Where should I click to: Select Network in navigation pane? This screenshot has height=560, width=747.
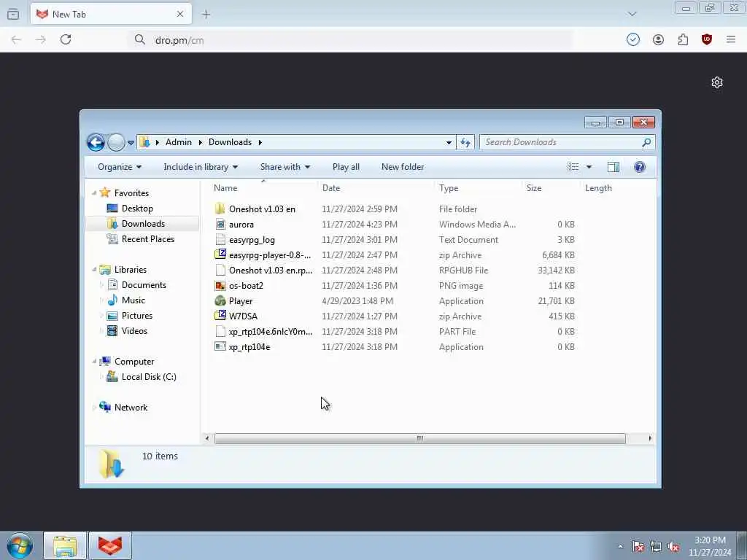(x=131, y=408)
